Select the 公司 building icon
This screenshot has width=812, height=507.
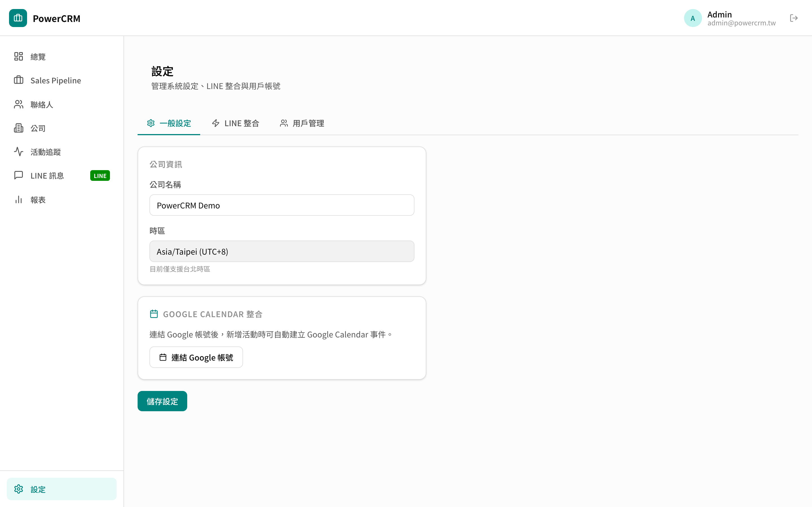pyautogui.click(x=18, y=128)
